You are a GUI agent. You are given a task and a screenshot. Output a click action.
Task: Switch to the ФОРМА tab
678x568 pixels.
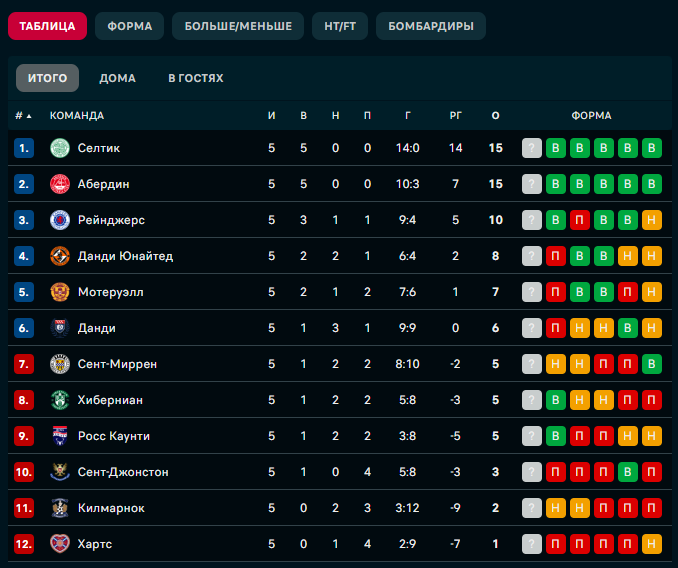pos(129,26)
